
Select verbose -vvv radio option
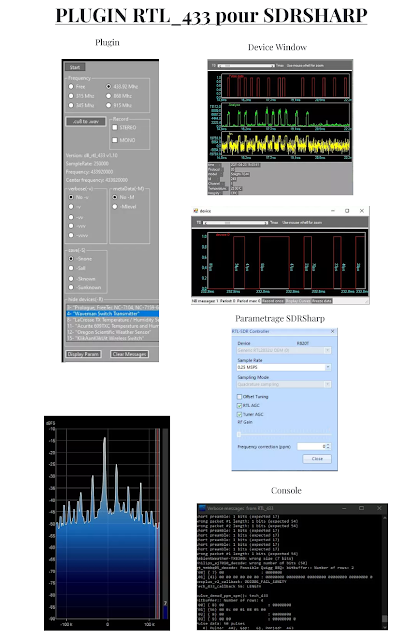click(71, 226)
